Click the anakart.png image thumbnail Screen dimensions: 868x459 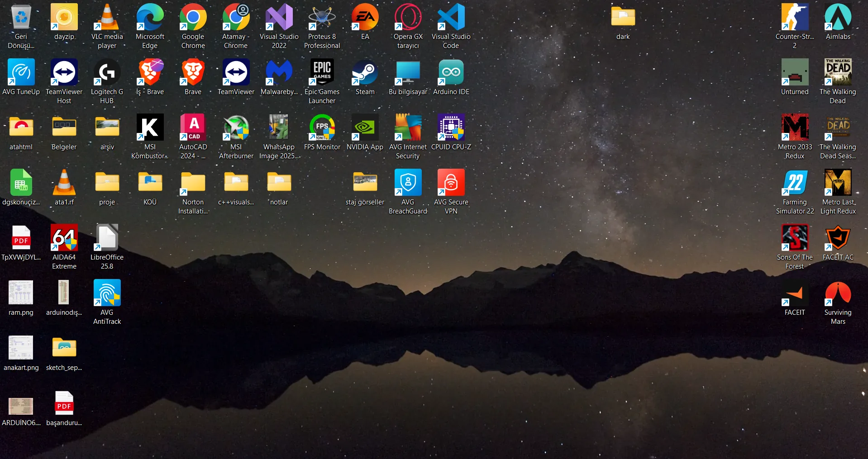coord(21,348)
